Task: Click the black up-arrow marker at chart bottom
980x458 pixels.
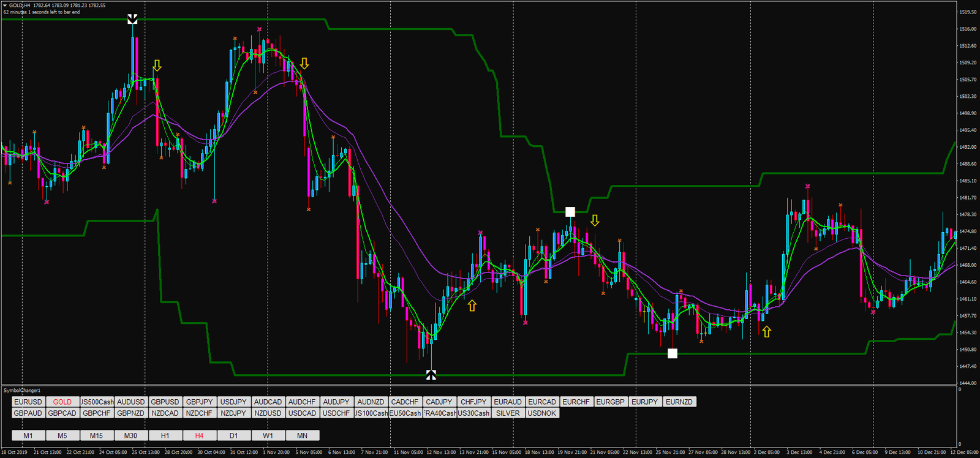Action: [x=431, y=375]
